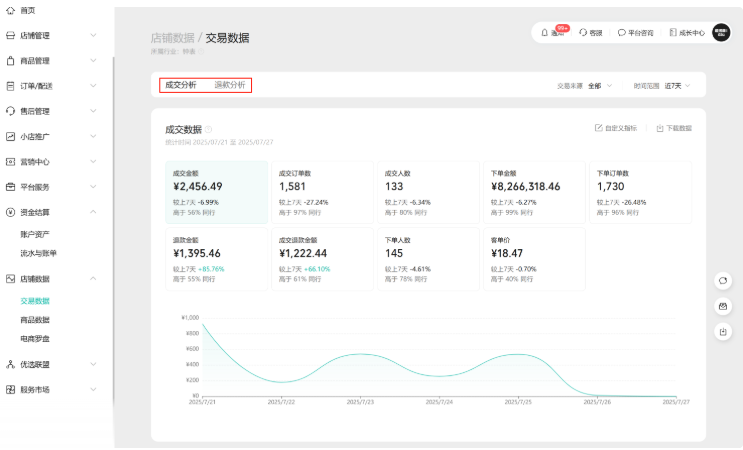Go to 首页 in the sidebar

coord(27,10)
